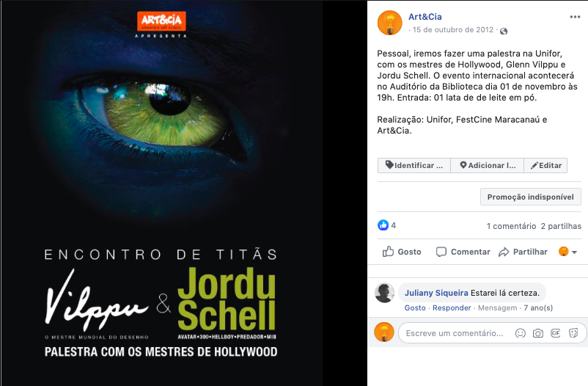The image size is (588, 386).
Task: Click Adicionar location button
Action: point(487,166)
